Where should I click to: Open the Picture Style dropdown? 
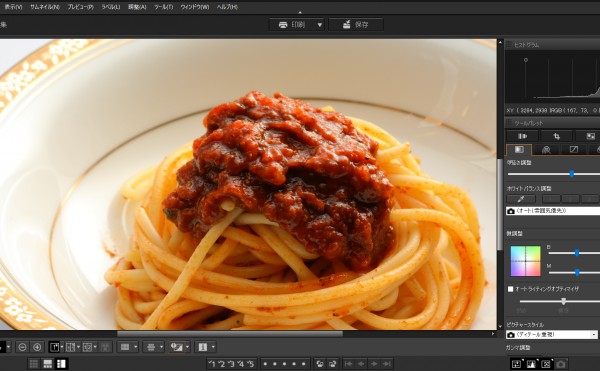[x=552, y=335]
